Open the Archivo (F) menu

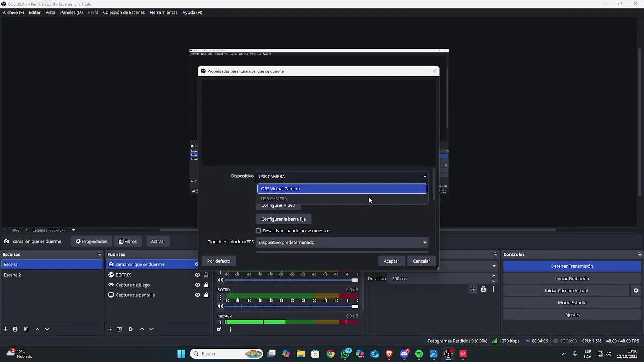click(x=13, y=12)
